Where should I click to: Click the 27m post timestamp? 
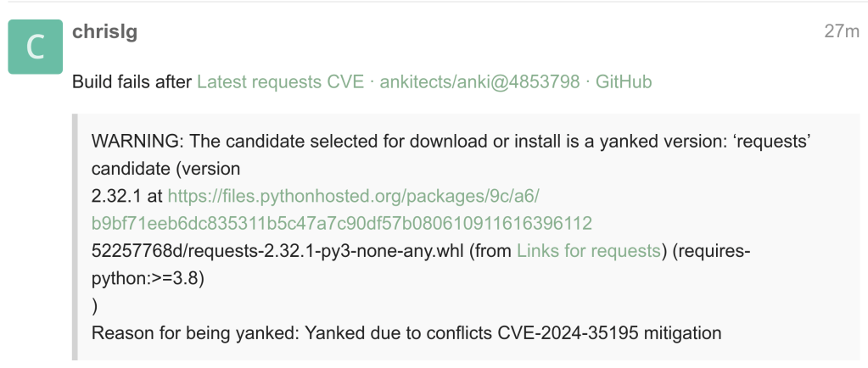coord(841,32)
